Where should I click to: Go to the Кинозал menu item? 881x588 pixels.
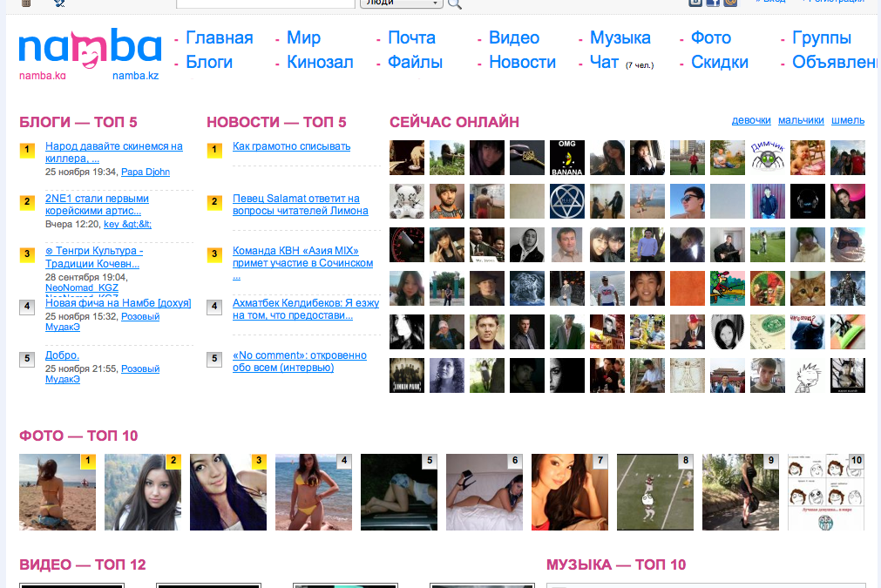(x=320, y=63)
